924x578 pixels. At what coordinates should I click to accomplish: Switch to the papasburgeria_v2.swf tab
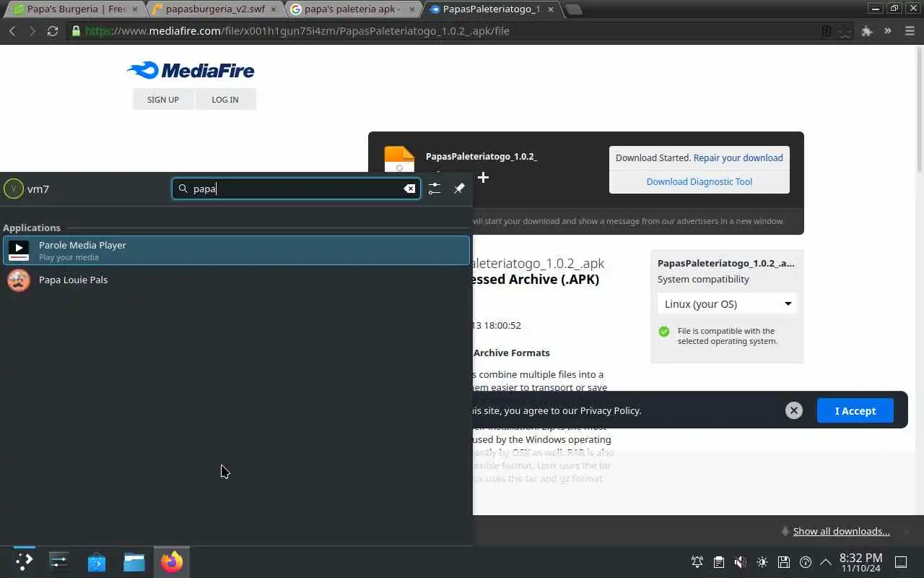(x=214, y=9)
